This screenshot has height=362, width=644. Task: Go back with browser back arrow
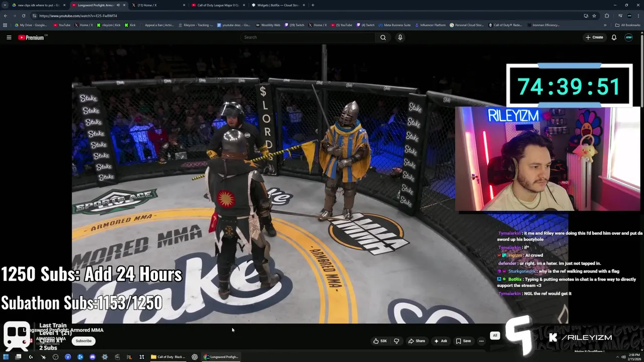[5, 16]
